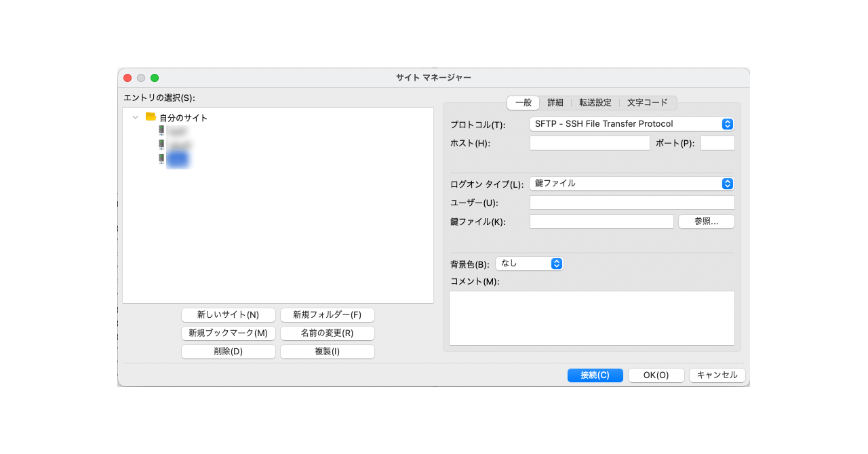Screen dimensions: 868x454
Task: Open the ログオン タイプ dropdown
Action: (631, 184)
